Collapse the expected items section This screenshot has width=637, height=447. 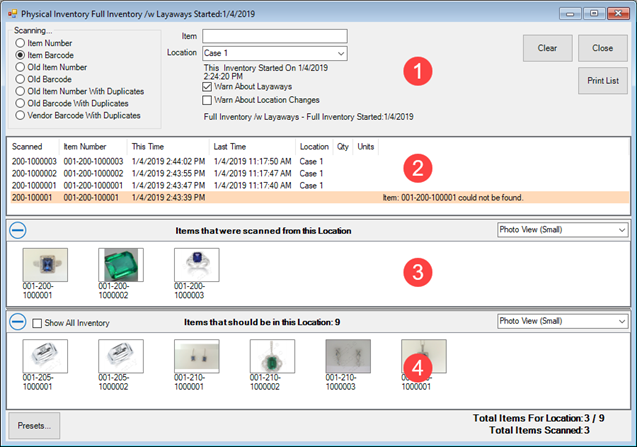(x=18, y=322)
